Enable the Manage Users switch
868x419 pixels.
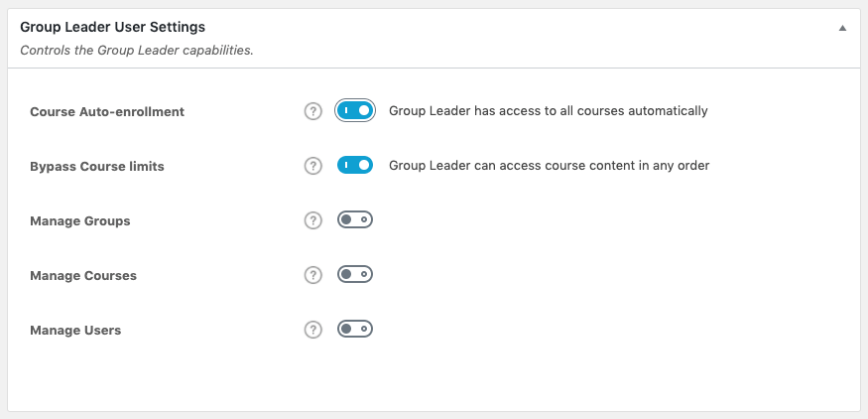355,330
